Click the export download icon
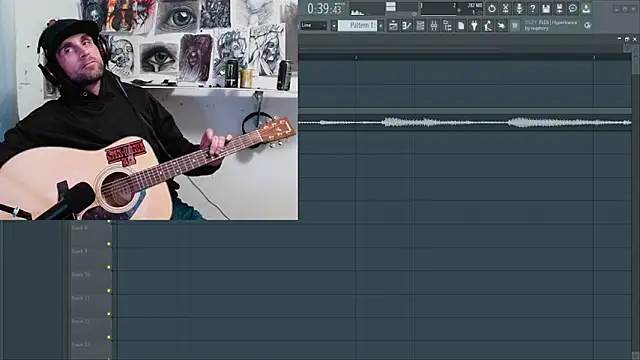640x360 pixels. (x=586, y=8)
